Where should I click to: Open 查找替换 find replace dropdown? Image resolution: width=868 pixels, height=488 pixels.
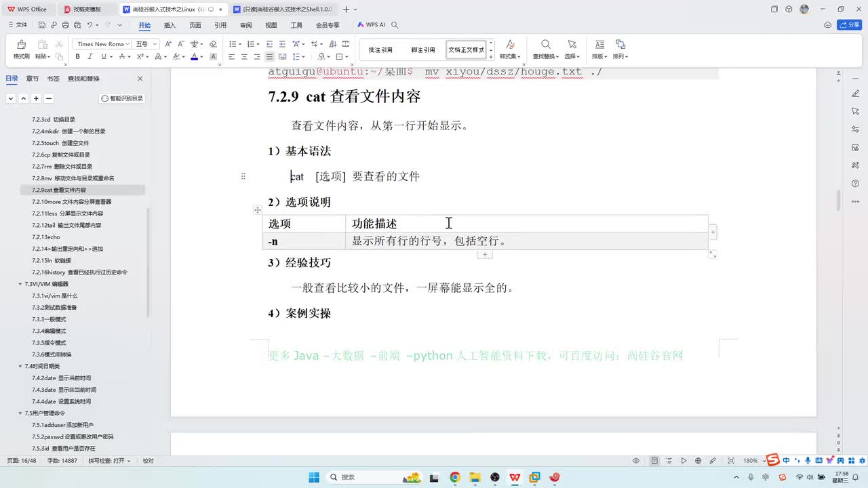[x=545, y=56]
